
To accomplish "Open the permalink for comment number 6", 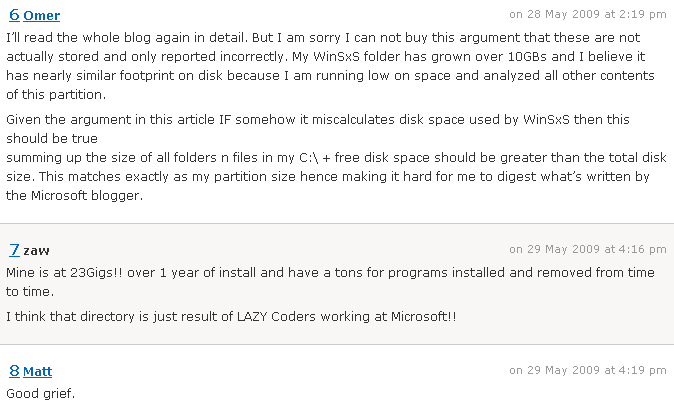I will [x=14, y=15].
